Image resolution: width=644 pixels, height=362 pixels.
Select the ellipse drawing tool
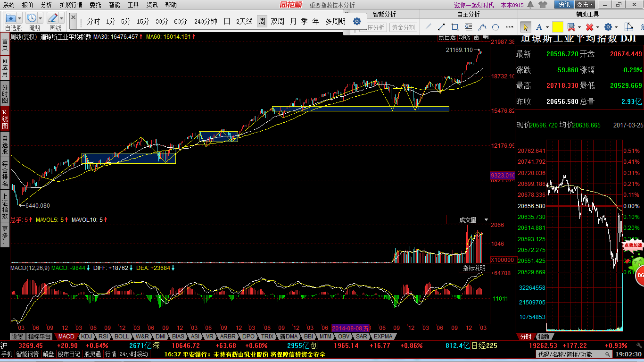click(x=496, y=27)
